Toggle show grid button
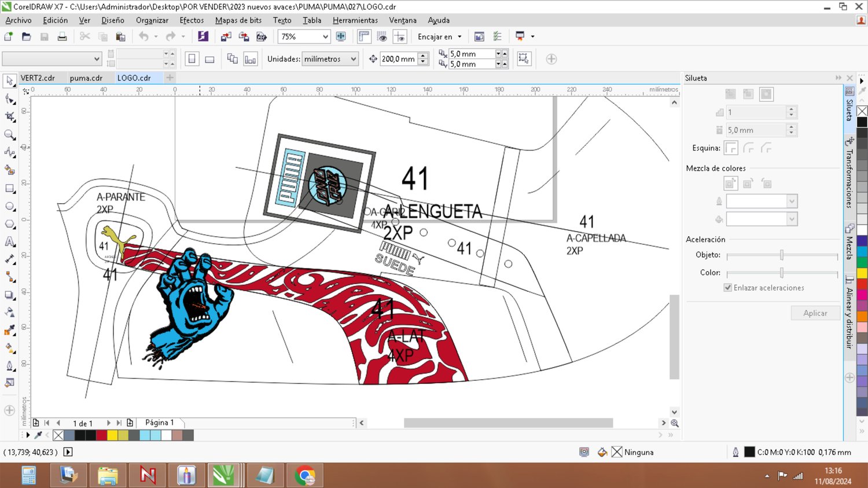Image resolution: width=868 pixels, height=488 pixels. (x=382, y=36)
